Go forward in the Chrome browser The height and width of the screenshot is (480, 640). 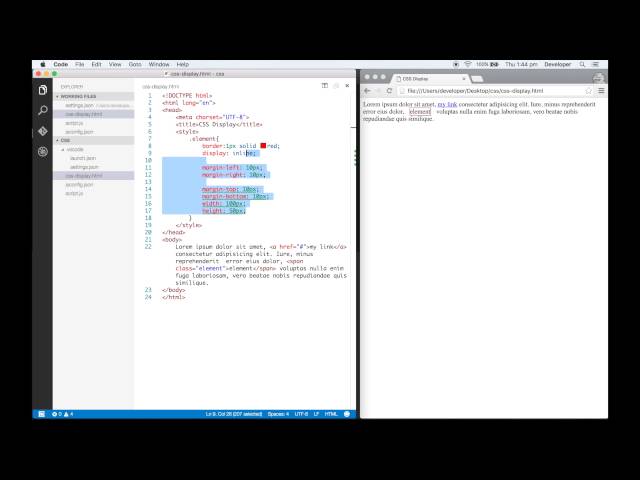click(378, 91)
